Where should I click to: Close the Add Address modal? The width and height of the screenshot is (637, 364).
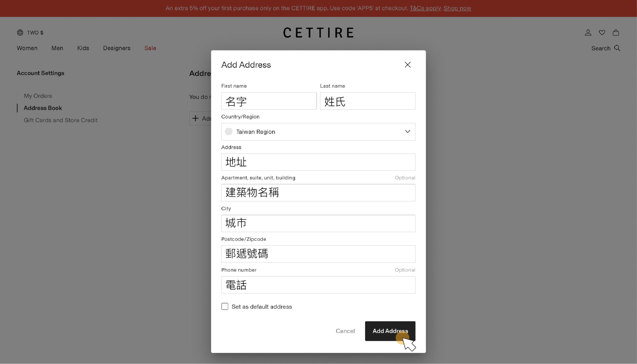click(408, 65)
